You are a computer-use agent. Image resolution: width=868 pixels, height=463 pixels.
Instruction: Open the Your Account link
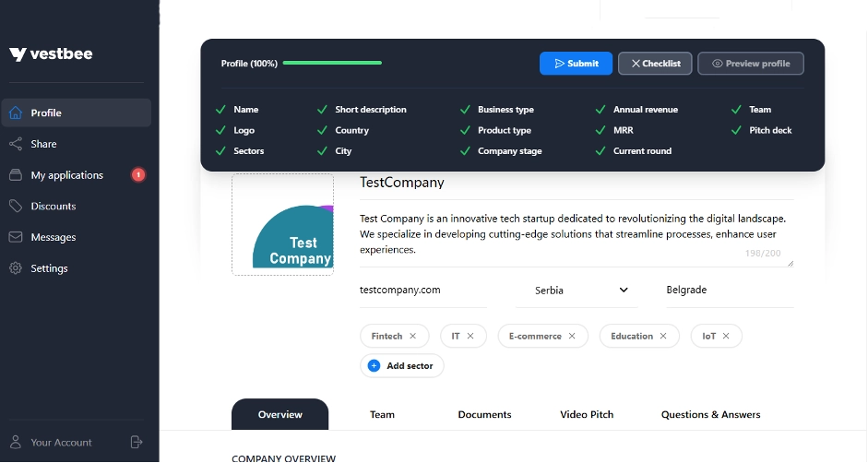62,443
